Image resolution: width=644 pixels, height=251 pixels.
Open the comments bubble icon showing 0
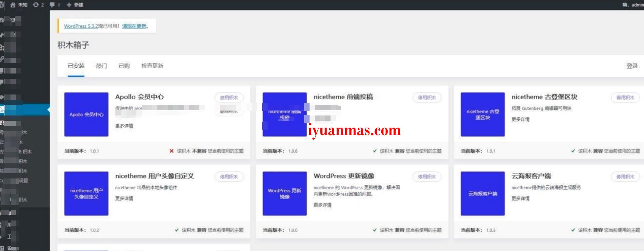coord(55,5)
